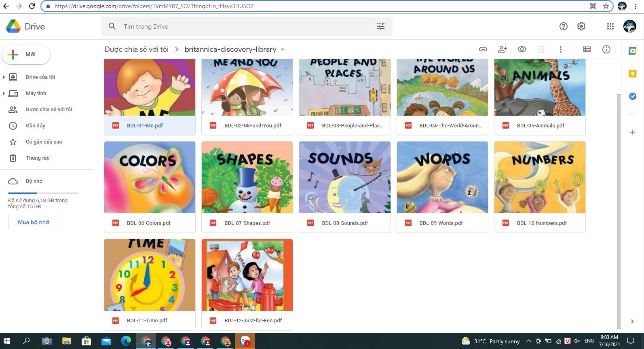Click the 'Mua bộ nhớ' button
644x349 pixels.
tap(34, 222)
